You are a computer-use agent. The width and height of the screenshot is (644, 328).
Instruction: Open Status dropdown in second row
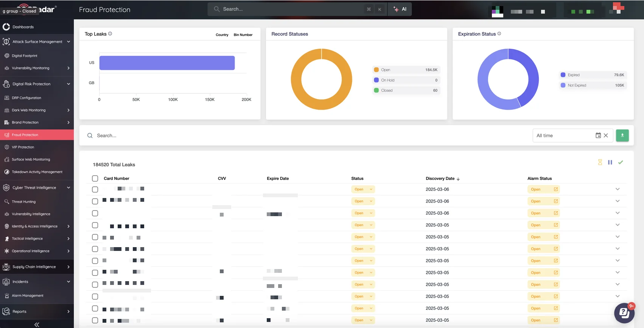(x=363, y=201)
